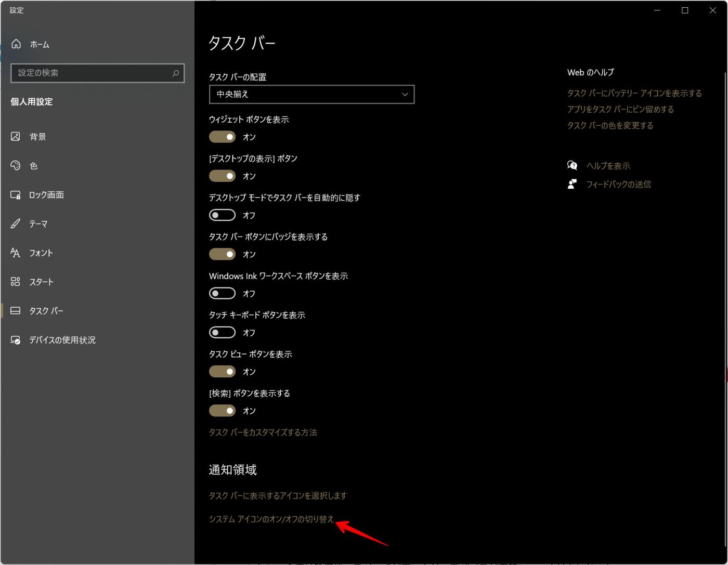Open Colors settings via the 色 icon
The width and height of the screenshot is (728, 565).
click(x=16, y=166)
